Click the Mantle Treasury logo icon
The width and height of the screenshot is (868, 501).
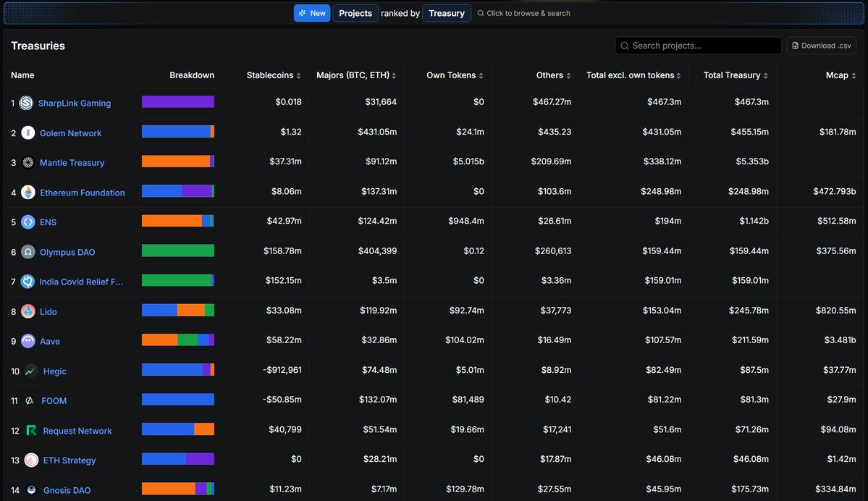[x=28, y=163]
